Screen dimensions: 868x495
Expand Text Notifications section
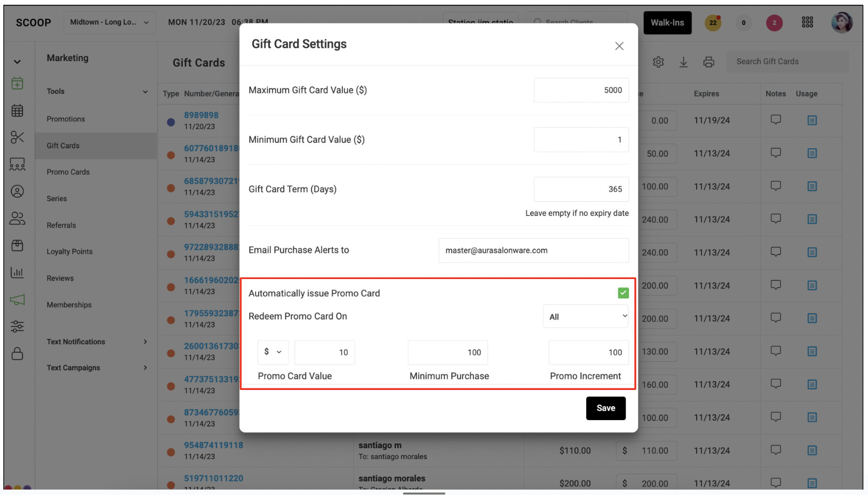[97, 342]
